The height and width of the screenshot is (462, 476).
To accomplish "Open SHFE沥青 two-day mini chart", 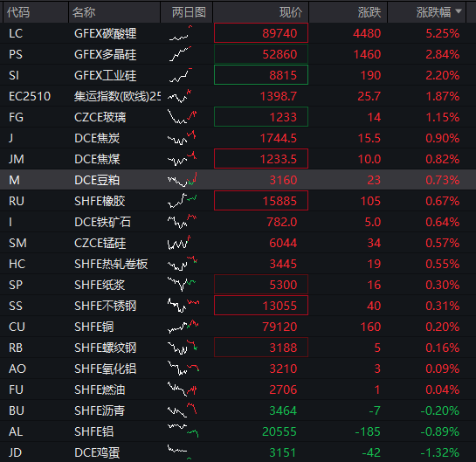I will point(183,410).
